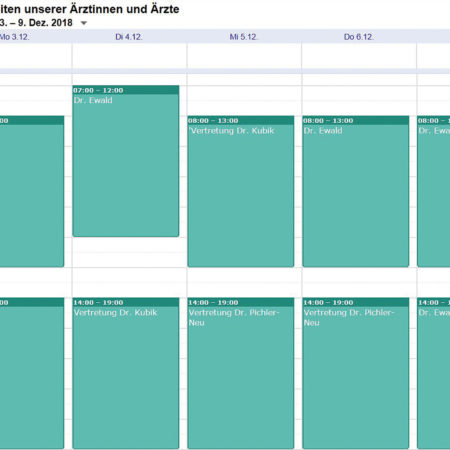450x450 pixels.
Task: Open Monday afternoon appointment block
Action: tap(32, 373)
